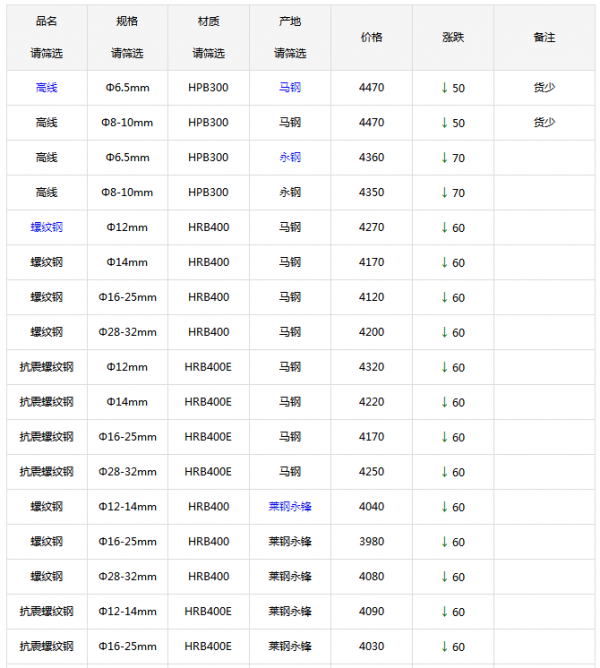
Task: Select the price 4120 cell
Action: click(x=371, y=297)
